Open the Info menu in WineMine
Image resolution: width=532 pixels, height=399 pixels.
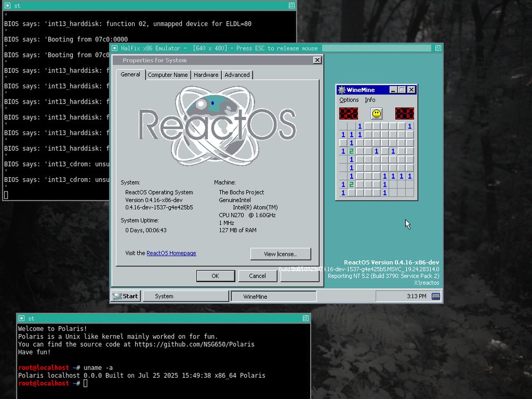point(370,100)
